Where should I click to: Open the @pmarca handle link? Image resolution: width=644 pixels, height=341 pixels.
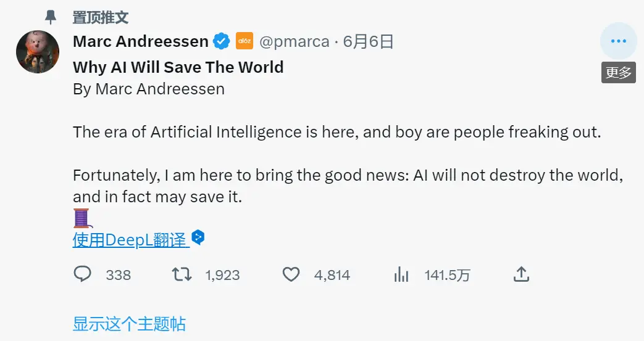coord(294,41)
